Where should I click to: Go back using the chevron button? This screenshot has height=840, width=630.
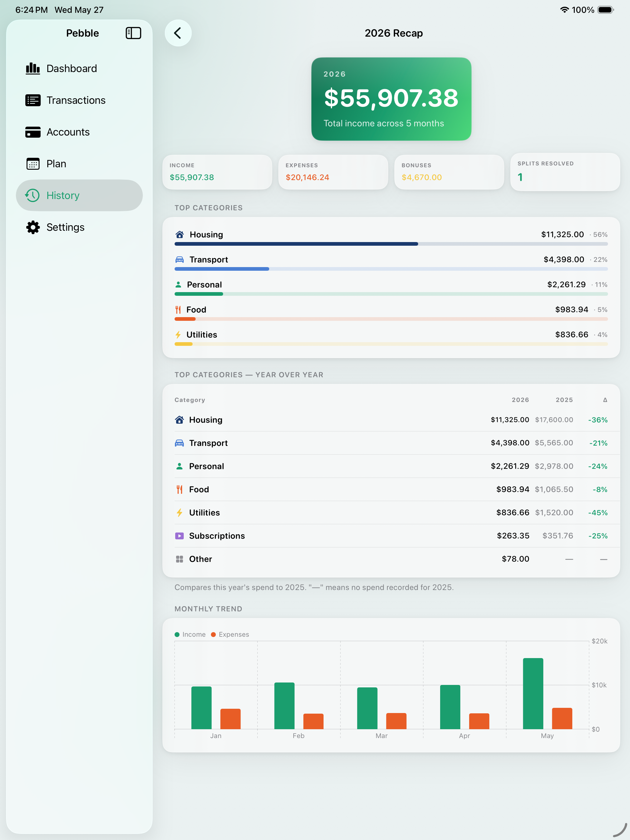pos(178,33)
